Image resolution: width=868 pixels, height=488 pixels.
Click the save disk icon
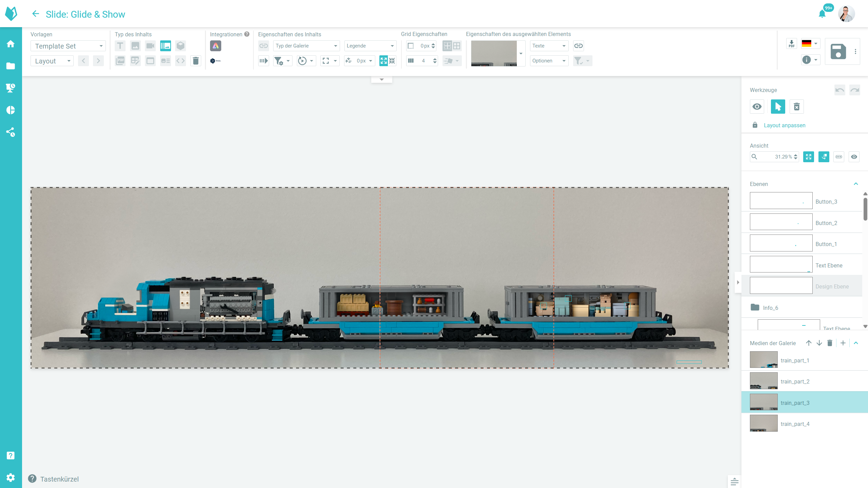click(x=838, y=52)
